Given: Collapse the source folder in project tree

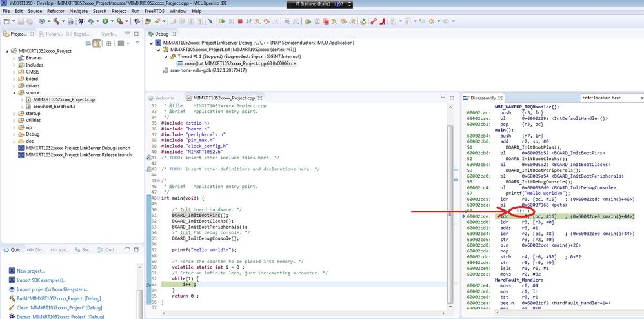Looking at the screenshot, I should pyautogui.click(x=14, y=92).
